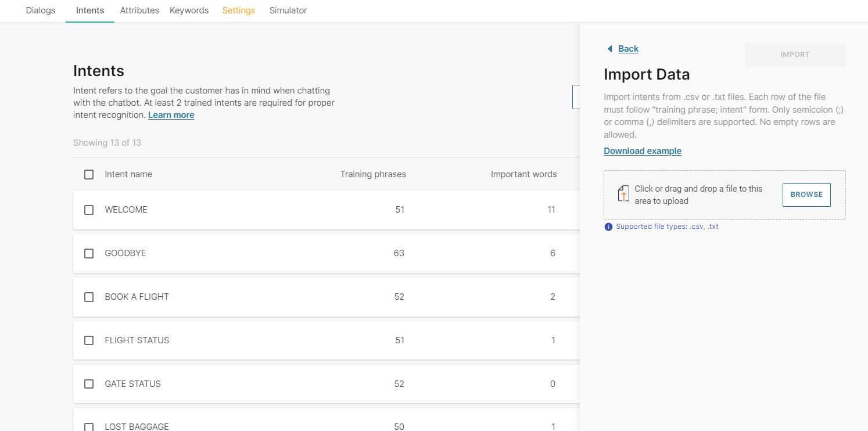The width and height of the screenshot is (868, 431).
Task: Mark the GATE STATUS intent checkbox
Action: (89, 384)
